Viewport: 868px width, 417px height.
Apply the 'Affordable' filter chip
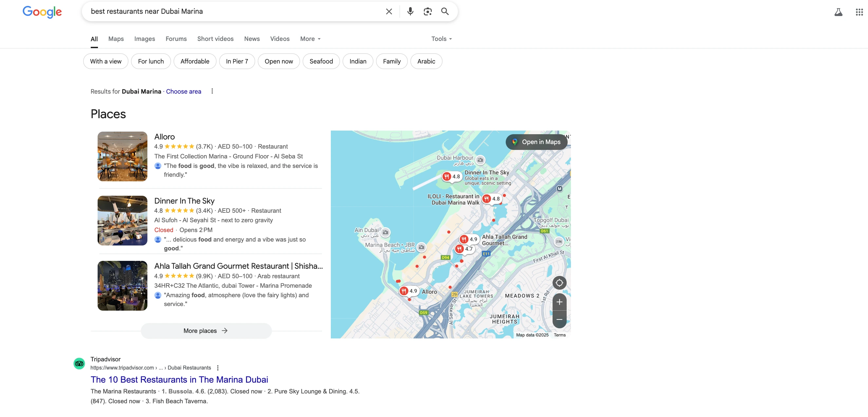tap(195, 61)
